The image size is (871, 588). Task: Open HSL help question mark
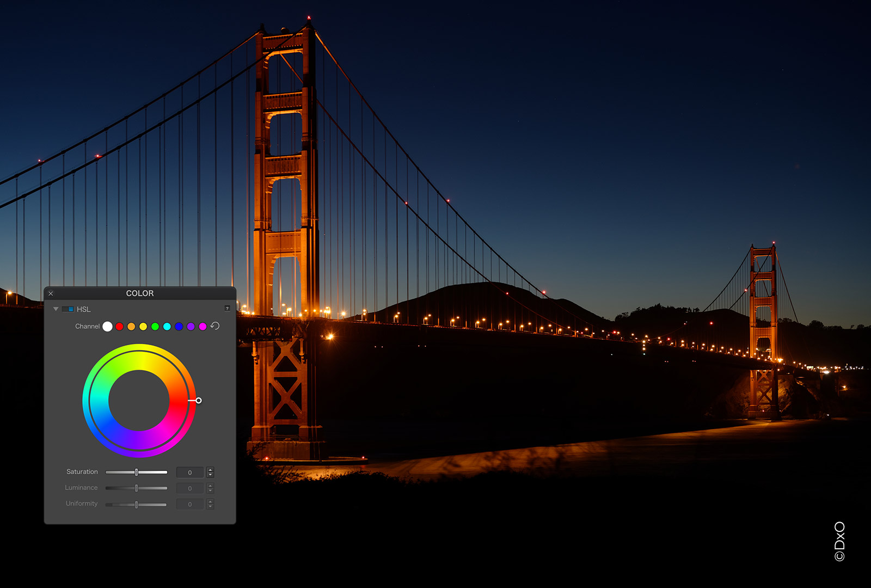(227, 308)
